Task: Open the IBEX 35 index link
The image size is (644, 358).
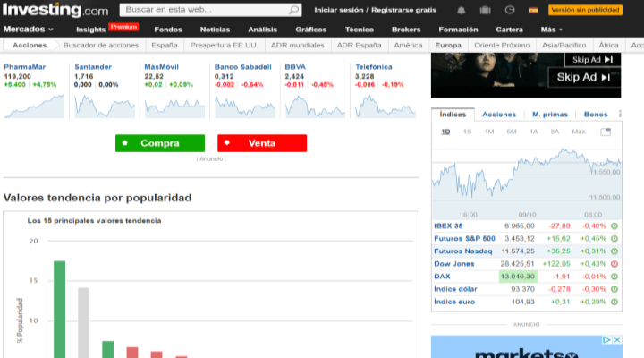Action: click(x=448, y=226)
